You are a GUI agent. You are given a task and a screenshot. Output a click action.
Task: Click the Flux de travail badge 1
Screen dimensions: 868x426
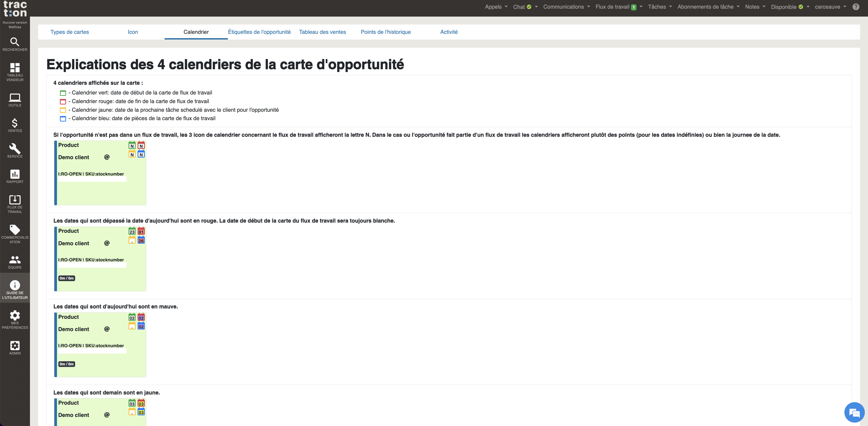[x=634, y=7]
